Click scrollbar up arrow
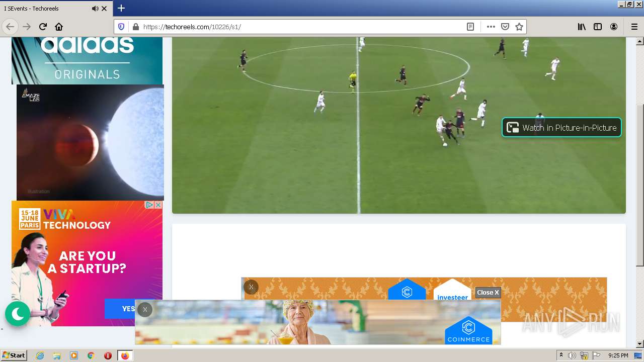This screenshot has width=644, height=362. [640, 41]
